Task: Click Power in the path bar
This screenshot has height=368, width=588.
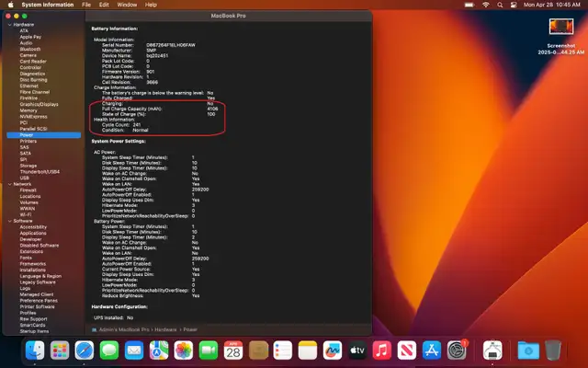Action: click(x=190, y=329)
